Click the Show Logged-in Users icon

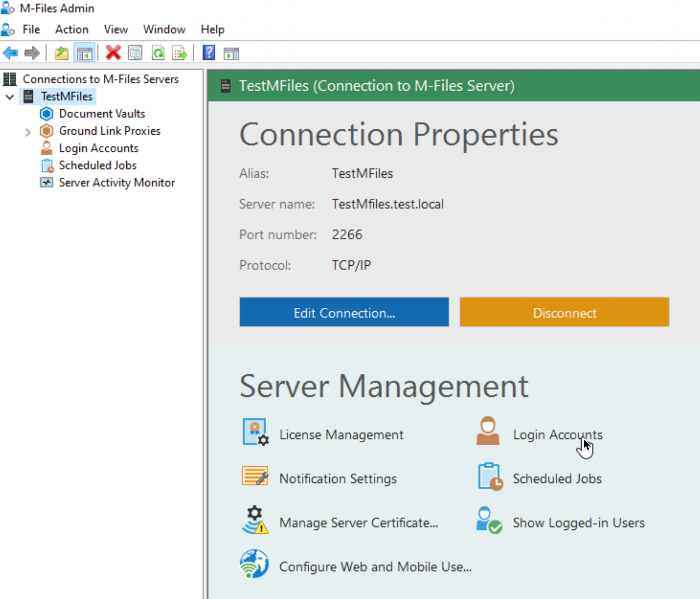click(489, 520)
